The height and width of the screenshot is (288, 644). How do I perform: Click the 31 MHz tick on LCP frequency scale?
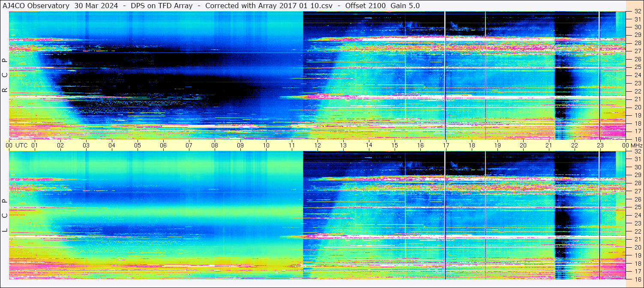[x=638, y=159]
